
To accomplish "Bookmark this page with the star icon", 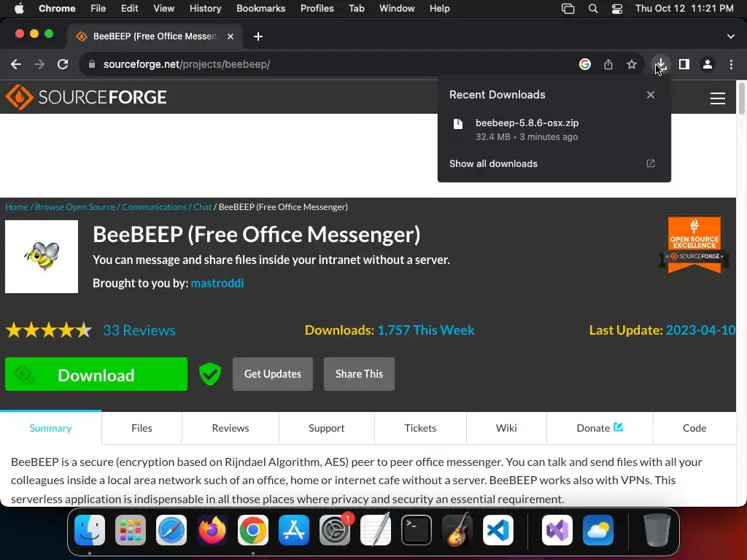I will [x=632, y=64].
